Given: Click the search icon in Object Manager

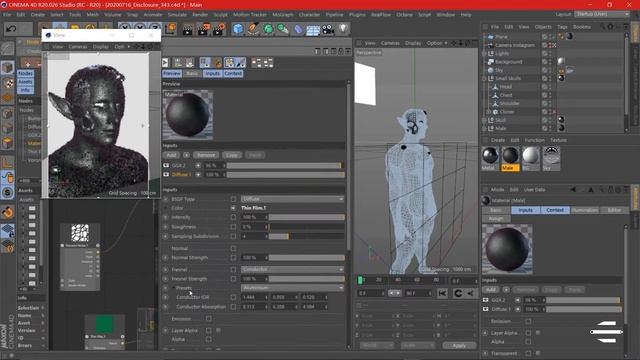Looking at the screenshot, I should pyautogui.click(x=603, y=27).
